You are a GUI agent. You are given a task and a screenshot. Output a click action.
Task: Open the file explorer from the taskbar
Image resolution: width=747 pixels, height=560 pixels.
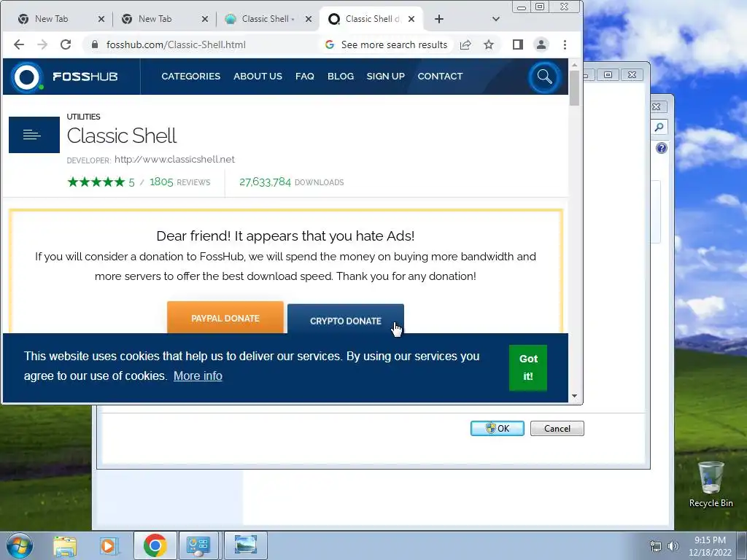click(65, 545)
